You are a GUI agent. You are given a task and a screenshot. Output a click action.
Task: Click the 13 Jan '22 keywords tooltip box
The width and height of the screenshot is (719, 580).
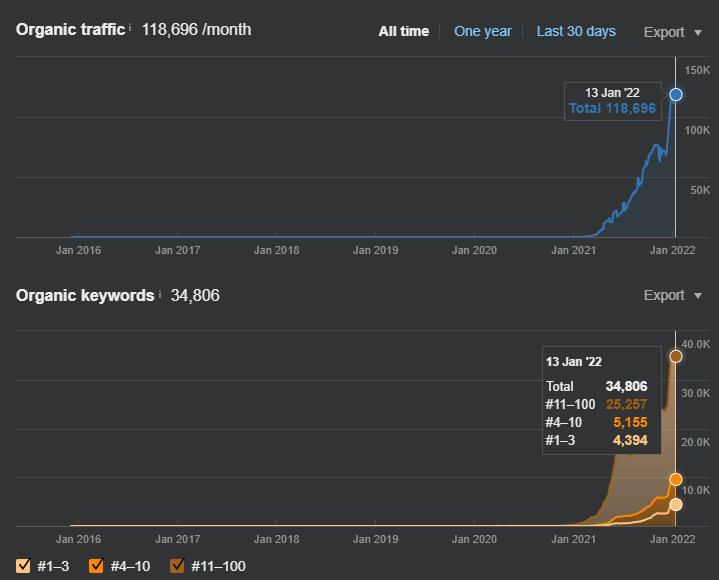(x=602, y=400)
